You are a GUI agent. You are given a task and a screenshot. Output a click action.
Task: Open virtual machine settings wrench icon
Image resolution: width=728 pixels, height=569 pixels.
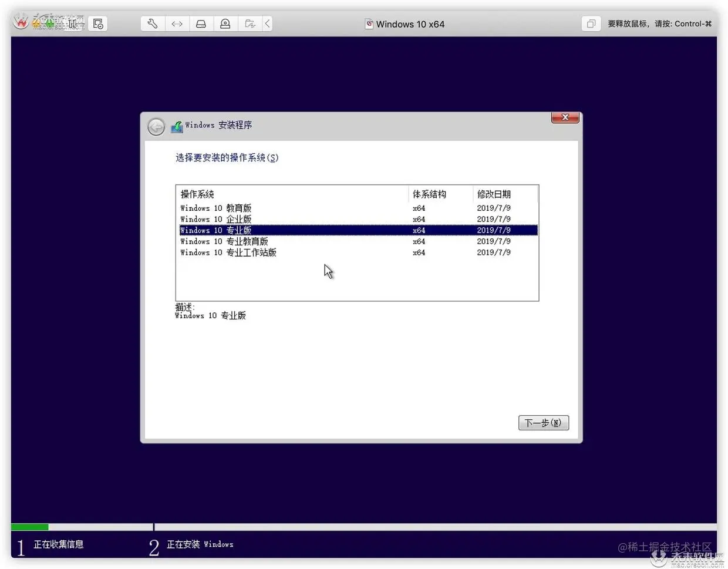[x=152, y=23]
